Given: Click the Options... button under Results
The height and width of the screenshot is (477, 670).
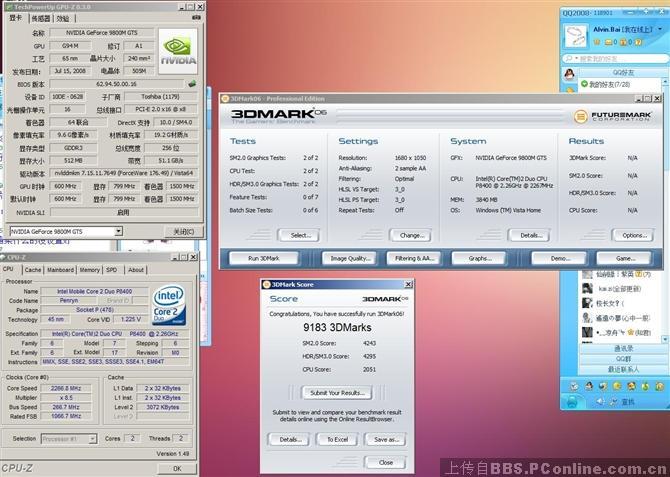Looking at the screenshot, I should tap(633, 235).
